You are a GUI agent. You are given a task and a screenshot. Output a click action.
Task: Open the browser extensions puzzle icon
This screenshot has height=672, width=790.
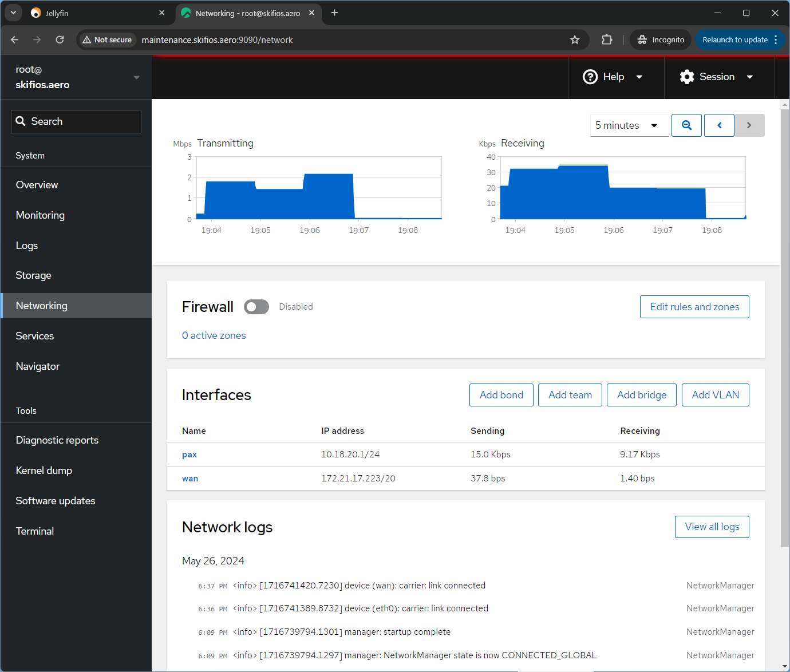point(607,39)
